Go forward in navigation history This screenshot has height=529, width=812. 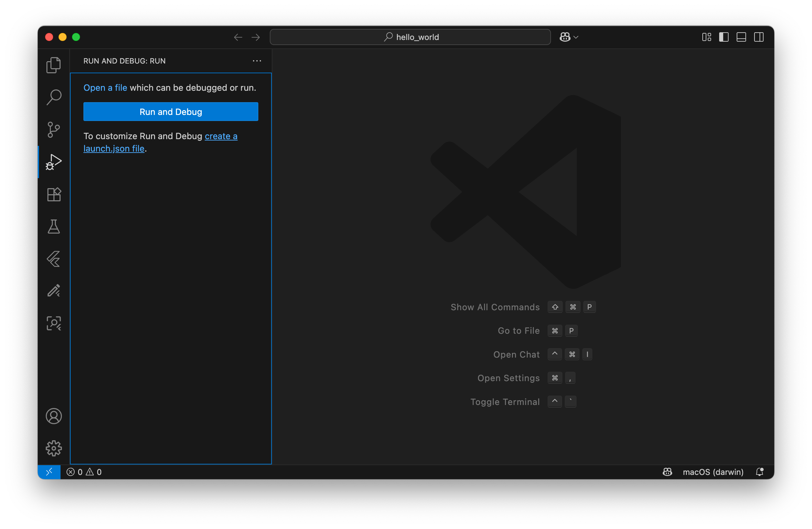pyautogui.click(x=256, y=37)
